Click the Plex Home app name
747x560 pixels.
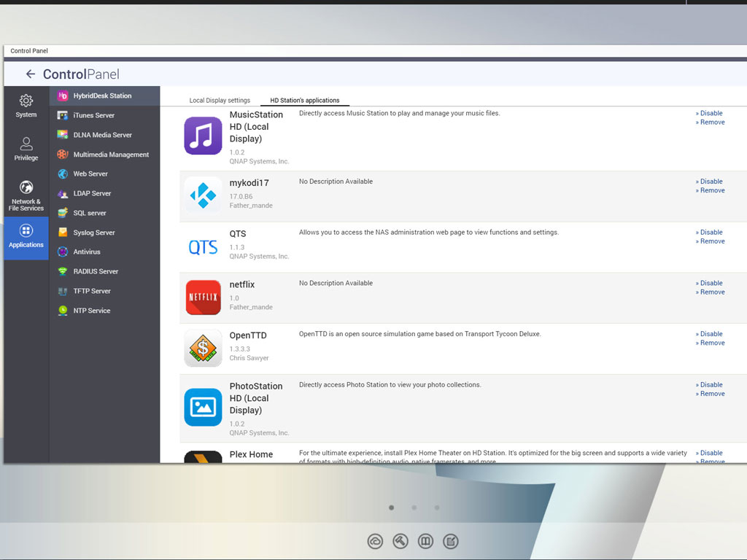pyautogui.click(x=251, y=454)
